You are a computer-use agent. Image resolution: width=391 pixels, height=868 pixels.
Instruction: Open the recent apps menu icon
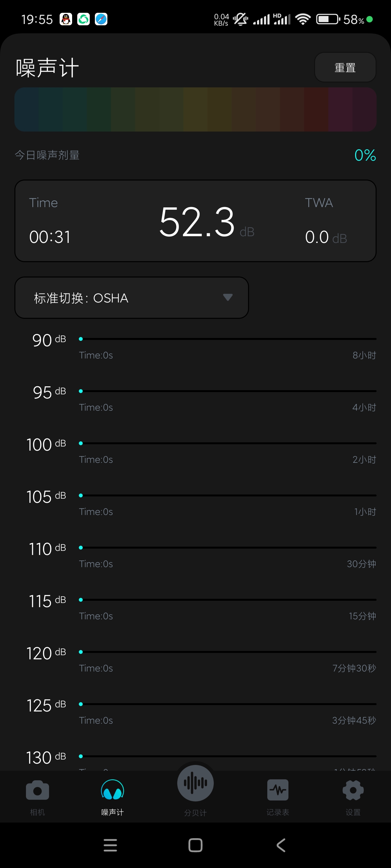110,845
